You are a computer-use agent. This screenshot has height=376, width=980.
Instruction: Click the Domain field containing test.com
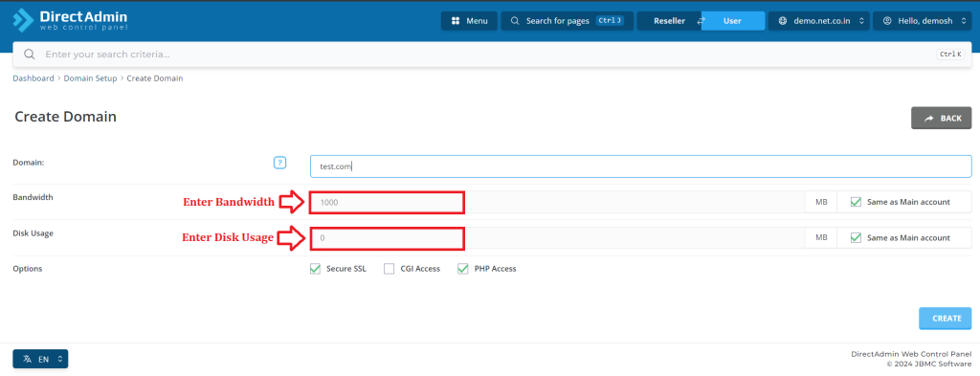pyautogui.click(x=640, y=166)
